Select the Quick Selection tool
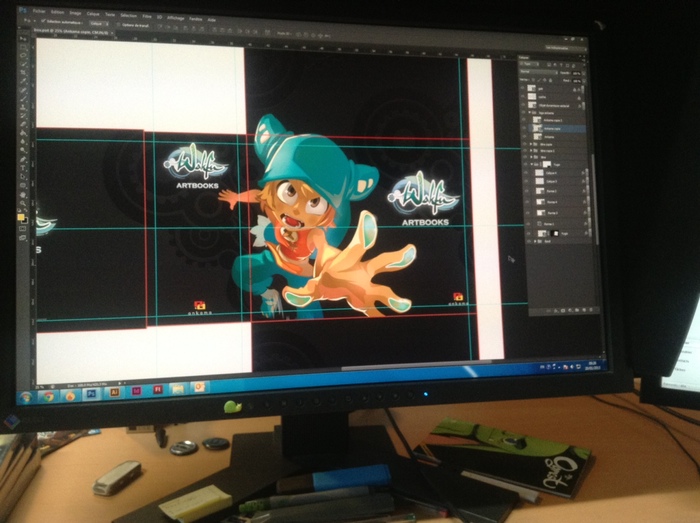Viewport: 700px width, 523px height. click(x=23, y=64)
